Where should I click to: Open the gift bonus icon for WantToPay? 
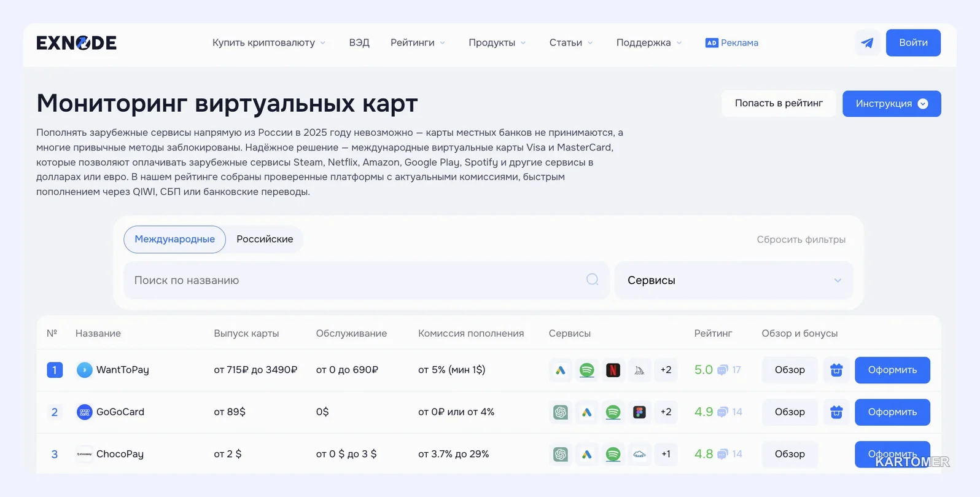[x=836, y=370]
